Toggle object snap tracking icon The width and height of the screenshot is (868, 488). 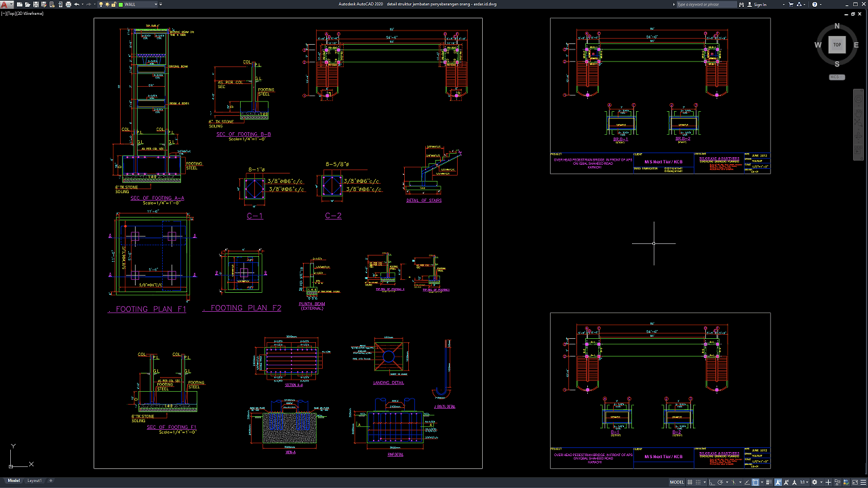click(x=747, y=483)
